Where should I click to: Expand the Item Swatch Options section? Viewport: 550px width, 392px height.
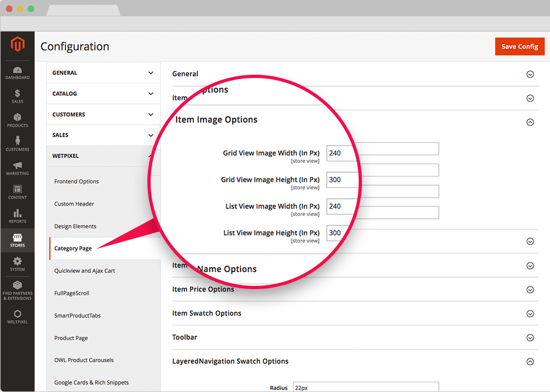tap(530, 314)
